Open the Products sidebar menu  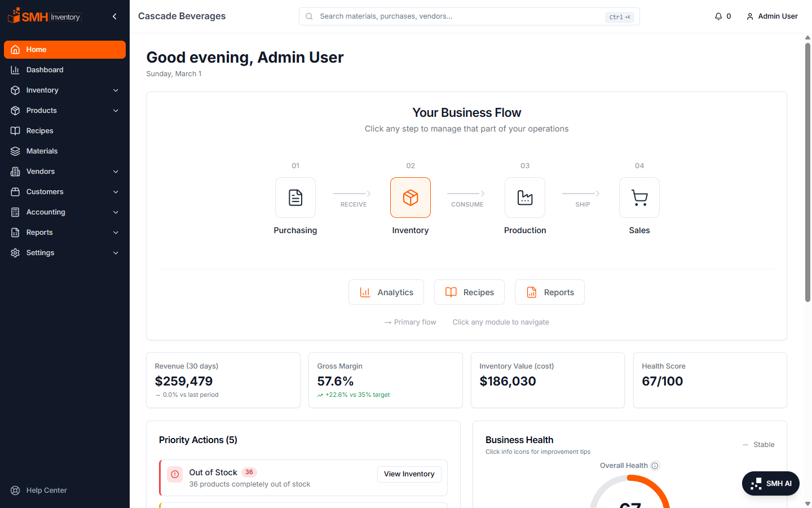pyautogui.click(x=65, y=111)
